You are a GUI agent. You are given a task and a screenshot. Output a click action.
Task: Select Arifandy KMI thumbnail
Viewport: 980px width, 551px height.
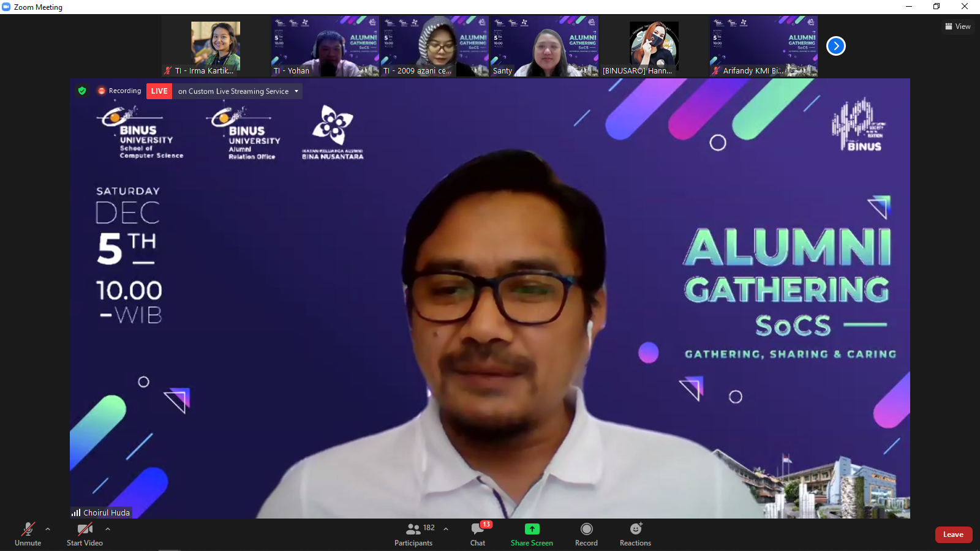764,47
